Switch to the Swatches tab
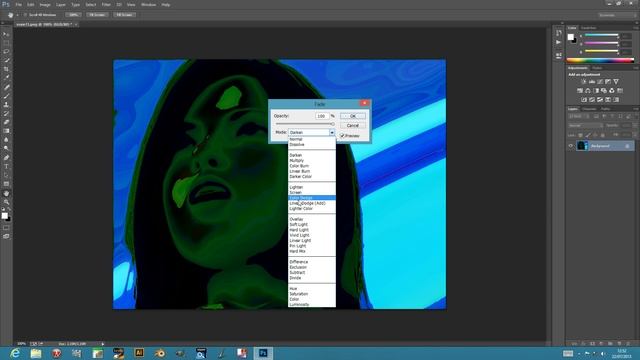Image resolution: width=640 pixels, height=360 pixels. pyautogui.click(x=588, y=28)
